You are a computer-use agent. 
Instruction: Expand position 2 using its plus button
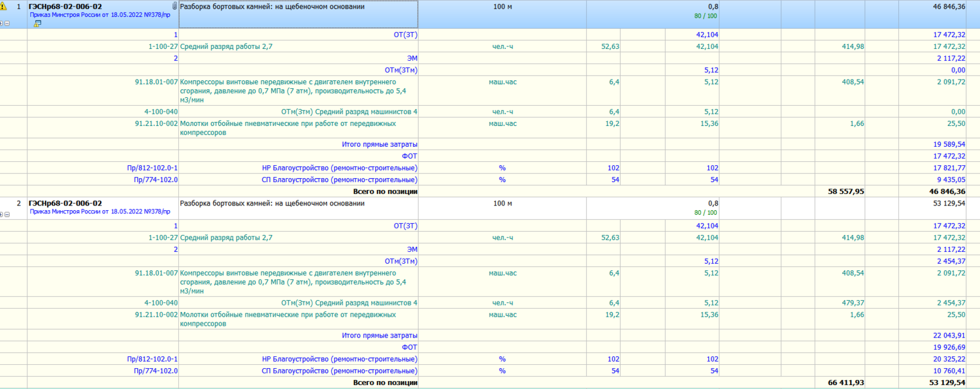(x=2, y=214)
